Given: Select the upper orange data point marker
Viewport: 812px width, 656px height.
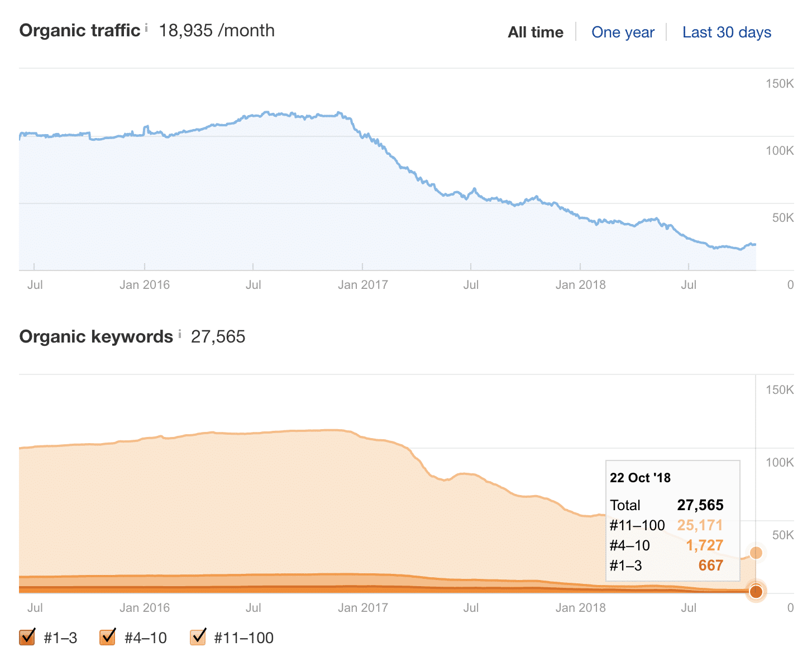Looking at the screenshot, I should pyautogui.click(x=756, y=552).
